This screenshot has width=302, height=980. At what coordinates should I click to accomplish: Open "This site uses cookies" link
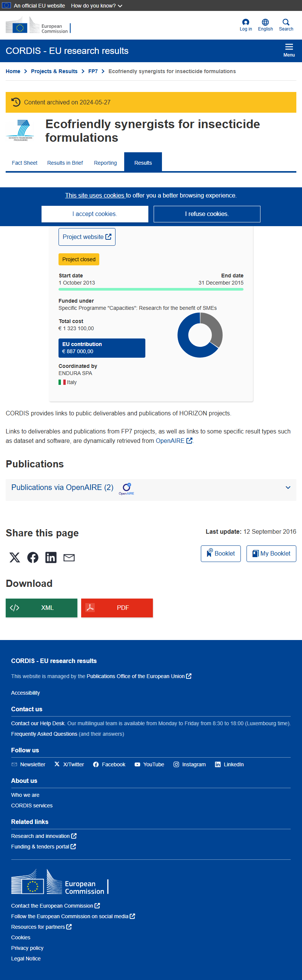[x=95, y=196]
